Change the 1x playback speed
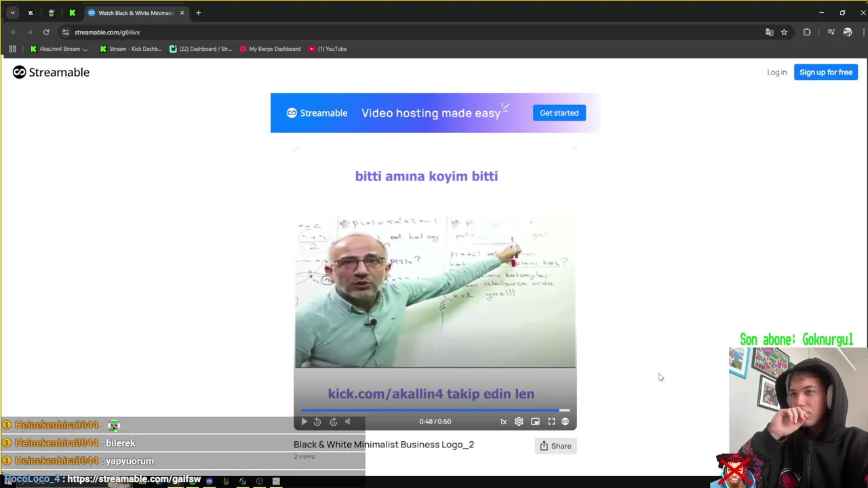Image resolution: width=868 pixels, height=488 pixels. coord(503,422)
